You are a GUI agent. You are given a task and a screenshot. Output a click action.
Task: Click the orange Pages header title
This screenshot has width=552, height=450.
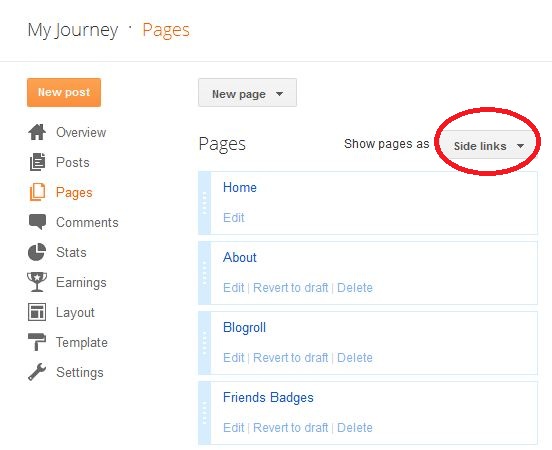(166, 30)
